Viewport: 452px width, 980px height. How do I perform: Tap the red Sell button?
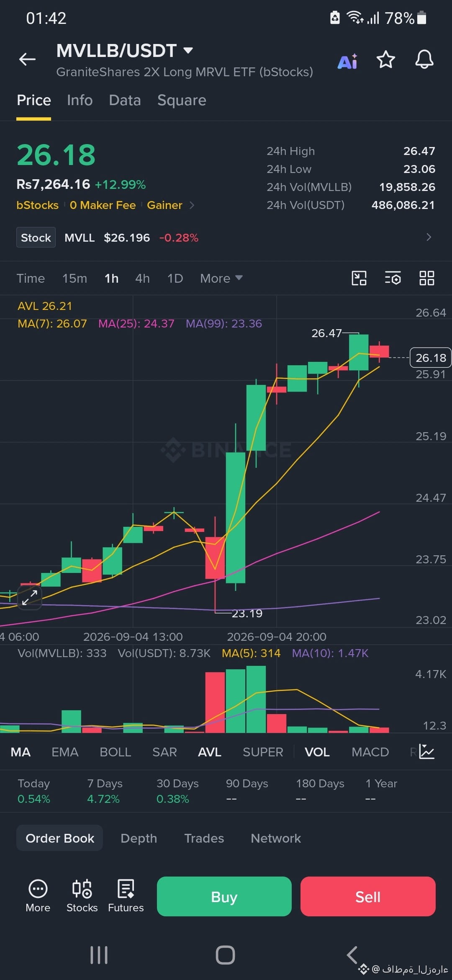[368, 896]
